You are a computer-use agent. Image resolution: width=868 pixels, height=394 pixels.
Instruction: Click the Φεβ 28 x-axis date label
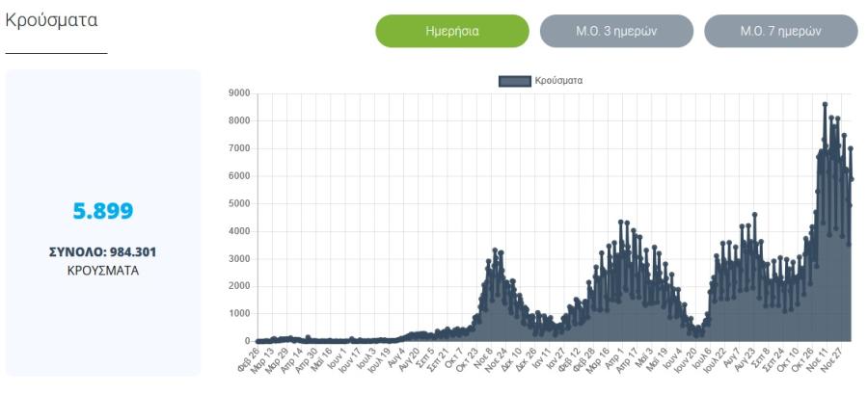tap(583, 360)
